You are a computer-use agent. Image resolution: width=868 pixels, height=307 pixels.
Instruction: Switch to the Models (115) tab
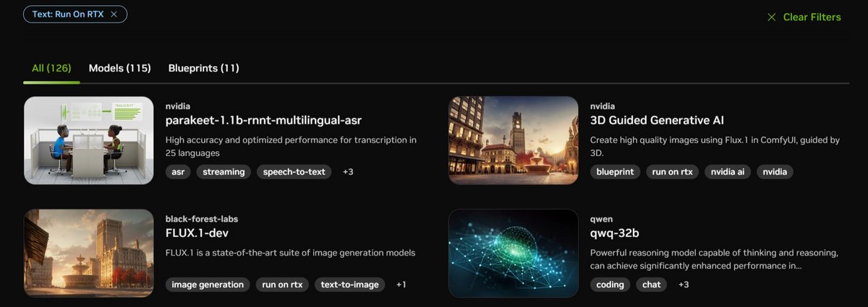[x=120, y=68]
